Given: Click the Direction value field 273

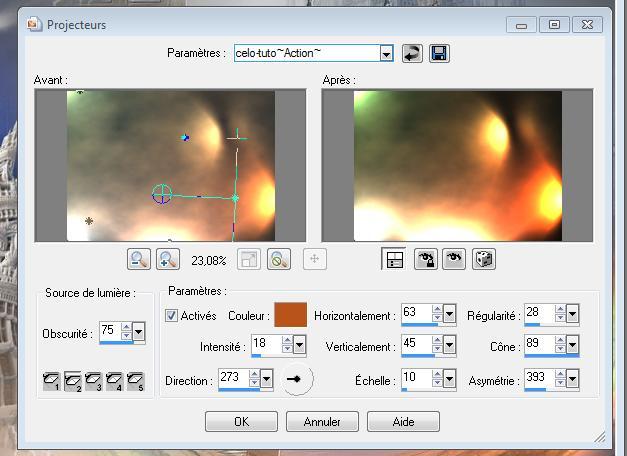Looking at the screenshot, I should (234, 377).
